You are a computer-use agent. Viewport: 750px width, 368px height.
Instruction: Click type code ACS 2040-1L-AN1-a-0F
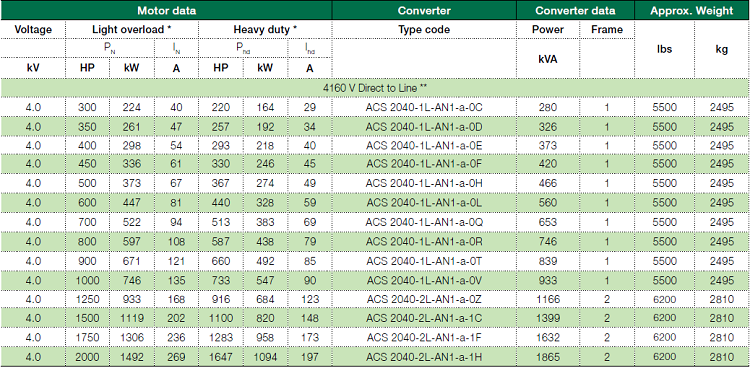pyautogui.click(x=424, y=165)
